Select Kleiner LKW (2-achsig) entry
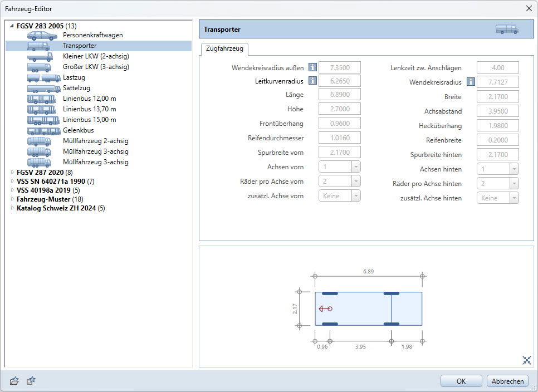 coord(96,56)
